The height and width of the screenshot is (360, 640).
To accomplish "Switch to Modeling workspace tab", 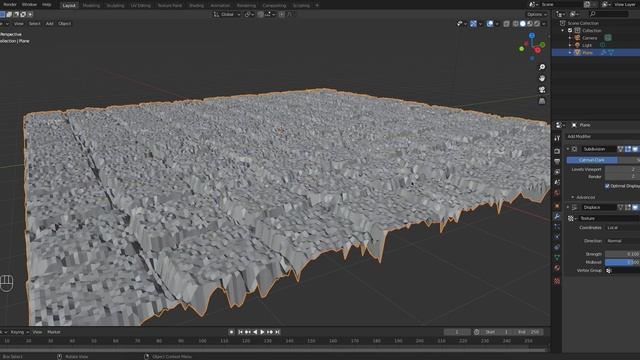I will (x=91, y=5).
